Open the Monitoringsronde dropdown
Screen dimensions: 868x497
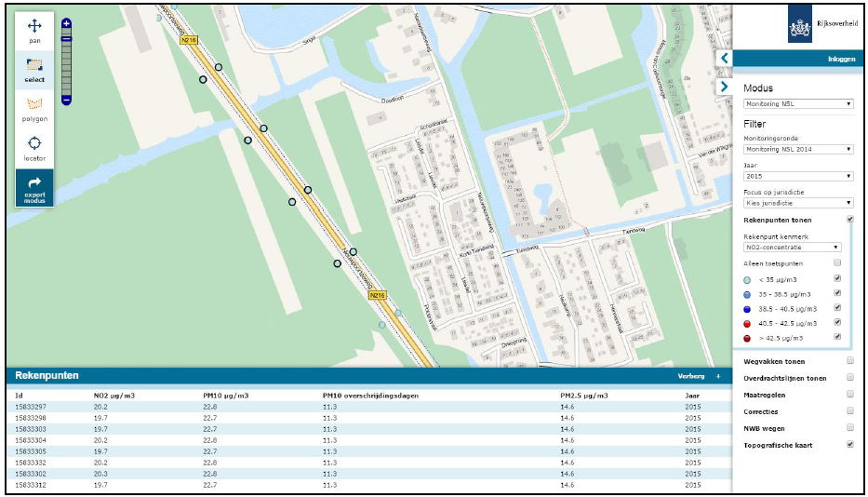(x=797, y=149)
